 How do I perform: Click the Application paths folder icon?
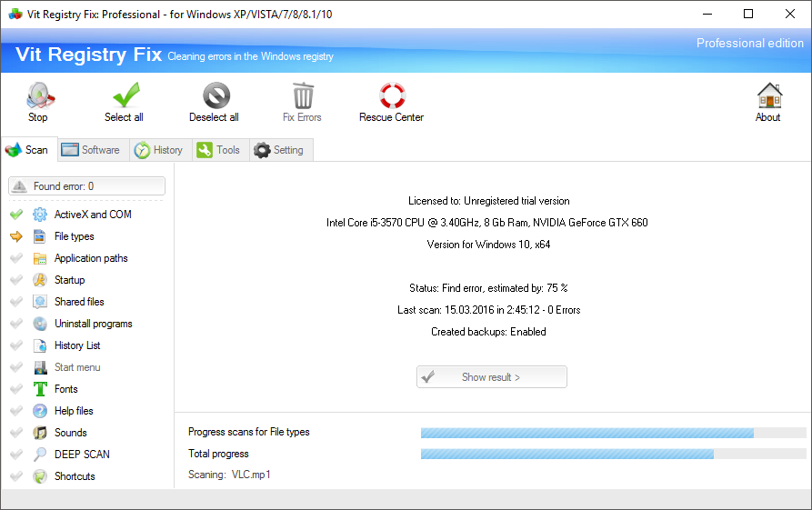click(40, 258)
